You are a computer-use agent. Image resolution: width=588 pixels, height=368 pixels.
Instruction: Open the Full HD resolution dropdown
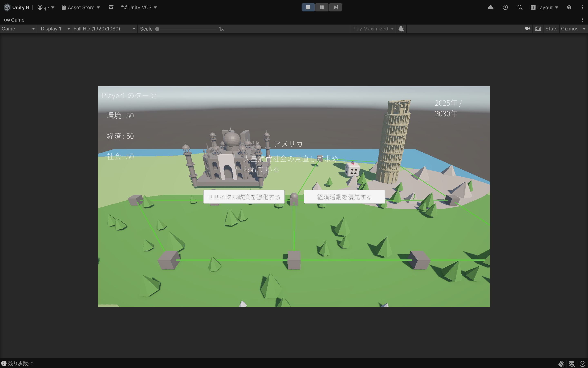[105, 29]
